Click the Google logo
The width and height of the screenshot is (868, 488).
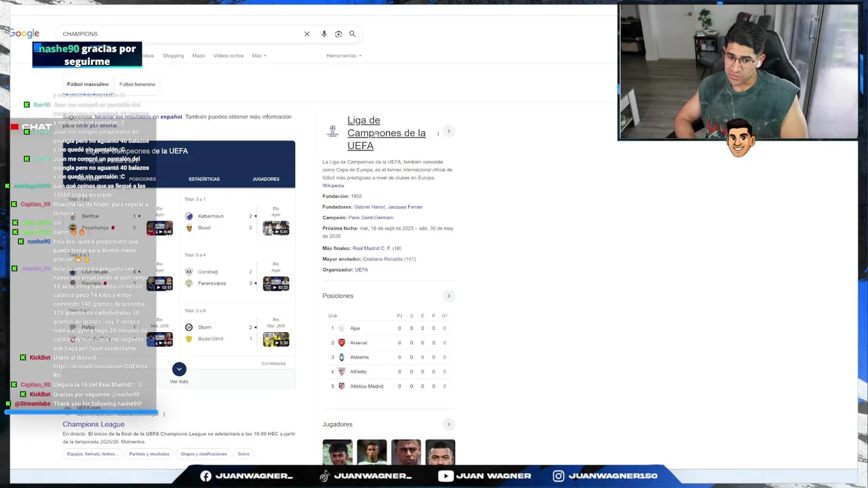(x=24, y=33)
